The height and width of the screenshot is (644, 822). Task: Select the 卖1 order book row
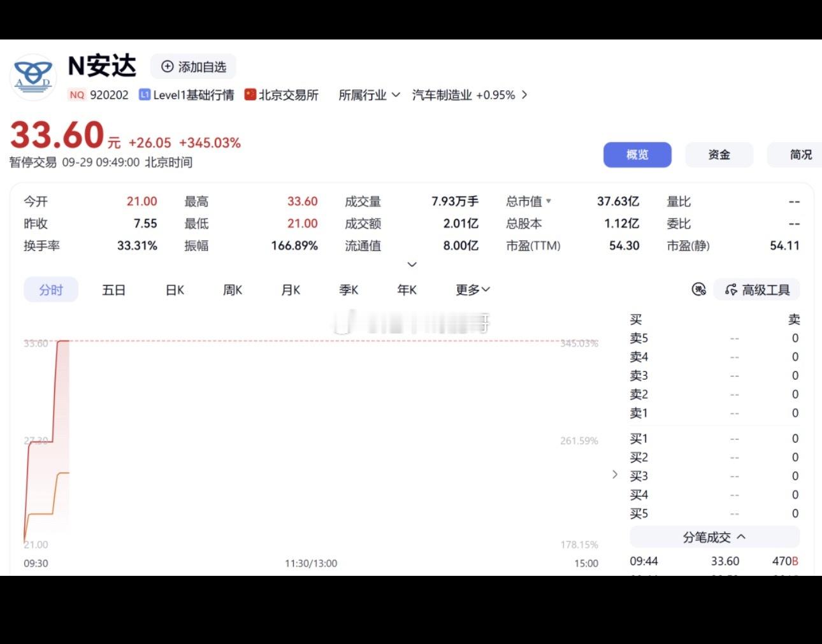[714, 413]
